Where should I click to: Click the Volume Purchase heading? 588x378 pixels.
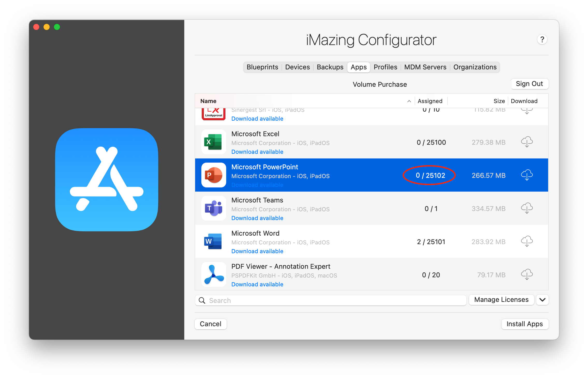tap(380, 84)
